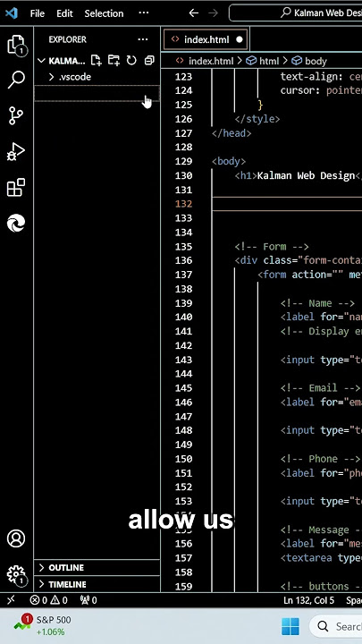
Task: Open the Manage gear menu
Action: [16, 574]
